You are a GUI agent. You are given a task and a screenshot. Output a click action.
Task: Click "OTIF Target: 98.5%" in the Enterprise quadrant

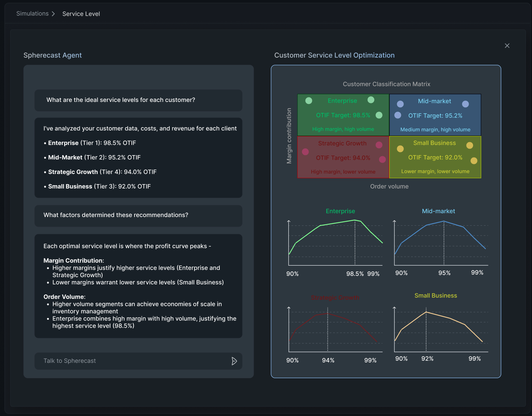[x=343, y=115]
